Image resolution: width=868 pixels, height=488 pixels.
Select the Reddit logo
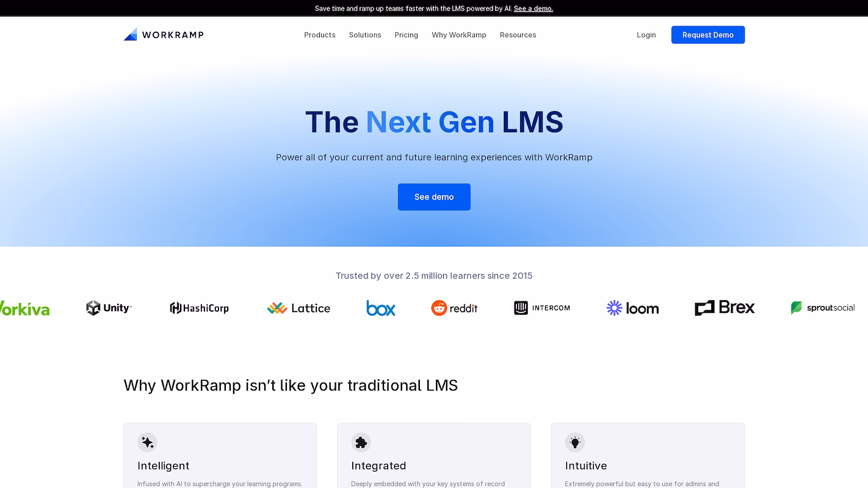(454, 308)
